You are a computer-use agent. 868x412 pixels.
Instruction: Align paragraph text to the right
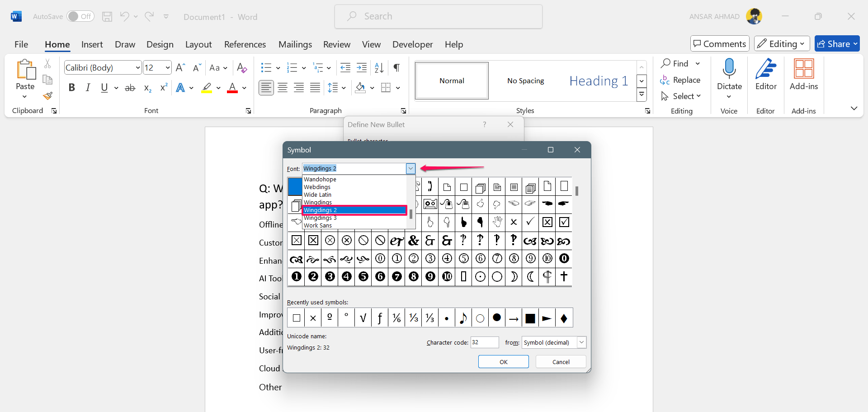tap(299, 88)
